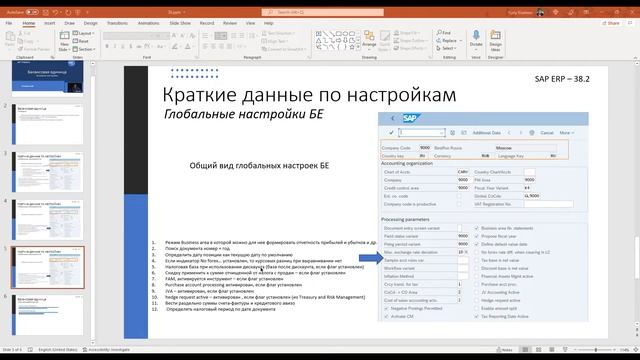Image resolution: width=640 pixels, height=360 pixels.
Task: Click the Format Painter button
Action: (x=34, y=49)
